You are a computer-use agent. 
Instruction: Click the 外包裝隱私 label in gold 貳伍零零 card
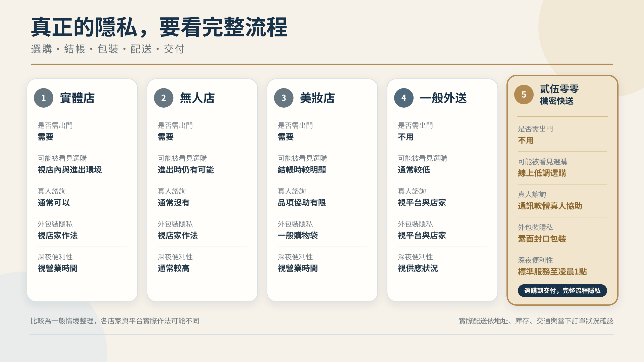(535, 228)
